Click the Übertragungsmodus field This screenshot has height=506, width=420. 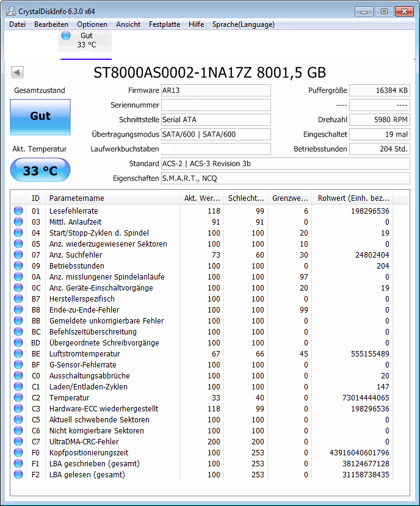[216, 134]
